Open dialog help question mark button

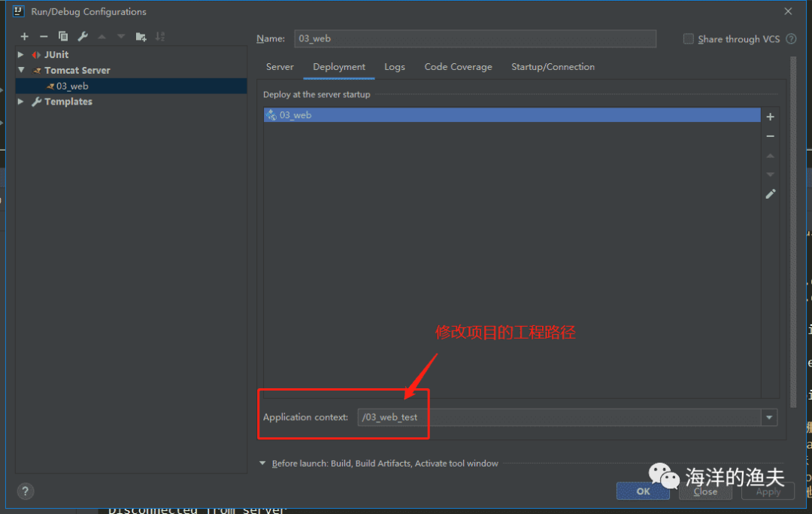coord(26,491)
